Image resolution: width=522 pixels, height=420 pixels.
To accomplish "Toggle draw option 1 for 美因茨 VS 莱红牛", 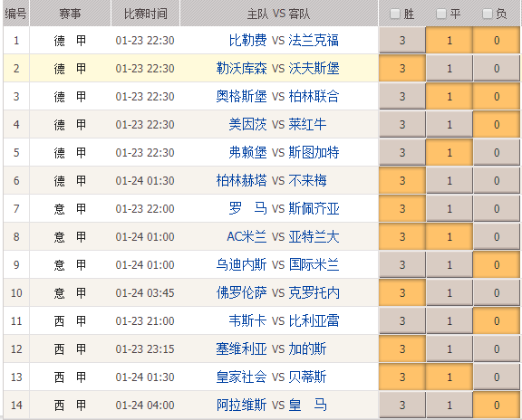I will click(x=449, y=124).
